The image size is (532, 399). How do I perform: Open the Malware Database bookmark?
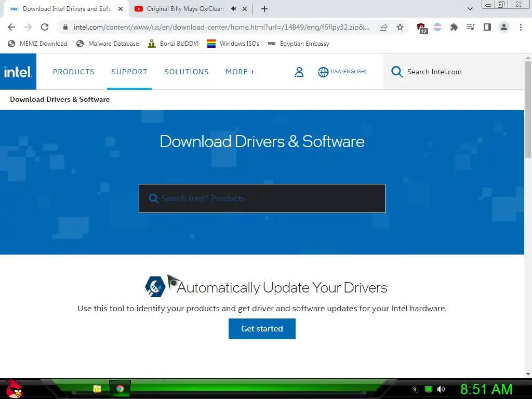click(108, 44)
